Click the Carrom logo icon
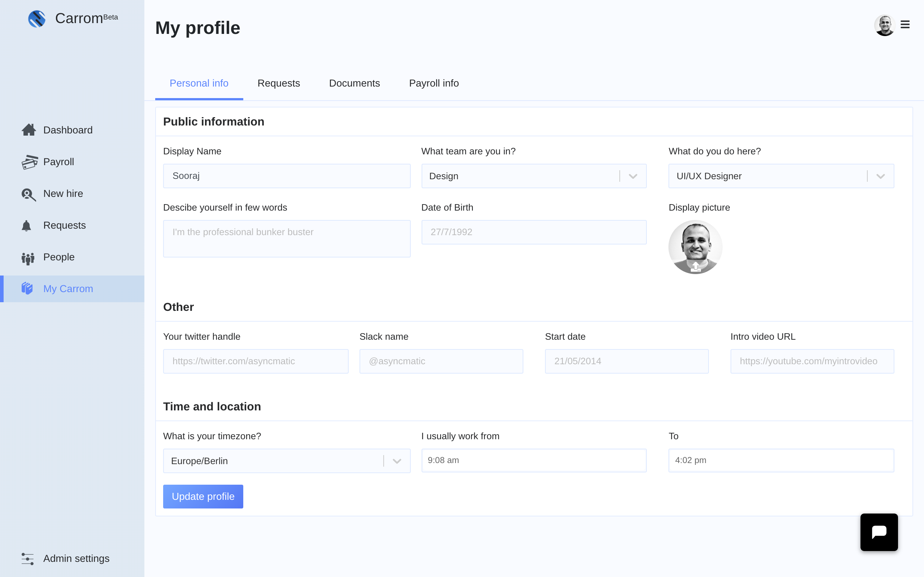Viewport: 924px width, 577px height. coord(37,19)
